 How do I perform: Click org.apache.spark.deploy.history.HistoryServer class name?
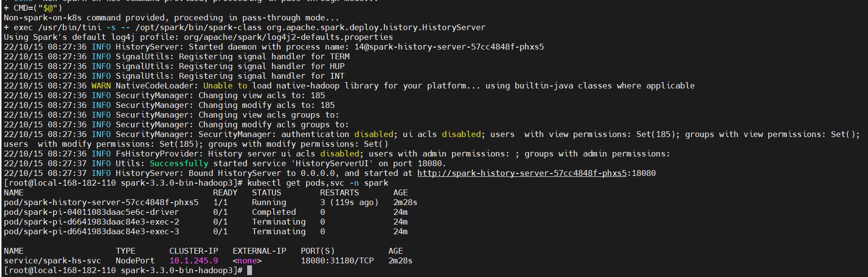point(376,27)
